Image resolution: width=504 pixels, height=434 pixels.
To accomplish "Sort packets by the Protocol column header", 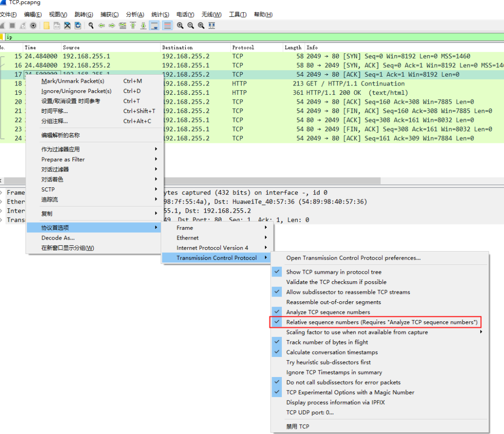I will click(x=257, y=47).
